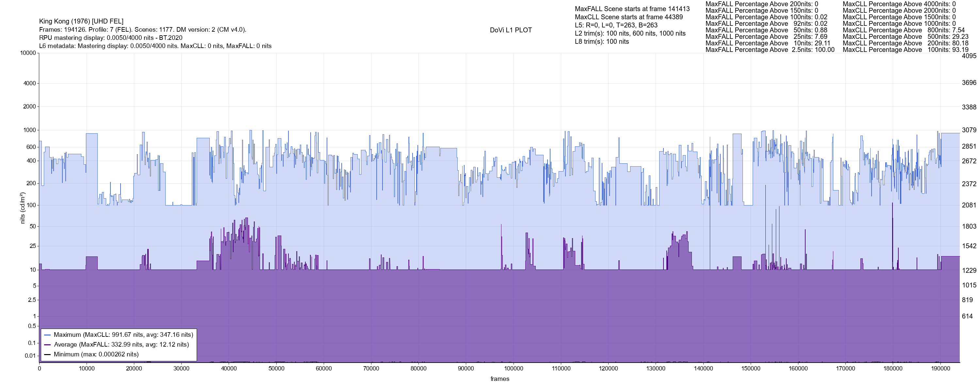Viewport: 980px width, 392px height.
Task: Click the Minimum legend label text
Action: click(96, 354)
